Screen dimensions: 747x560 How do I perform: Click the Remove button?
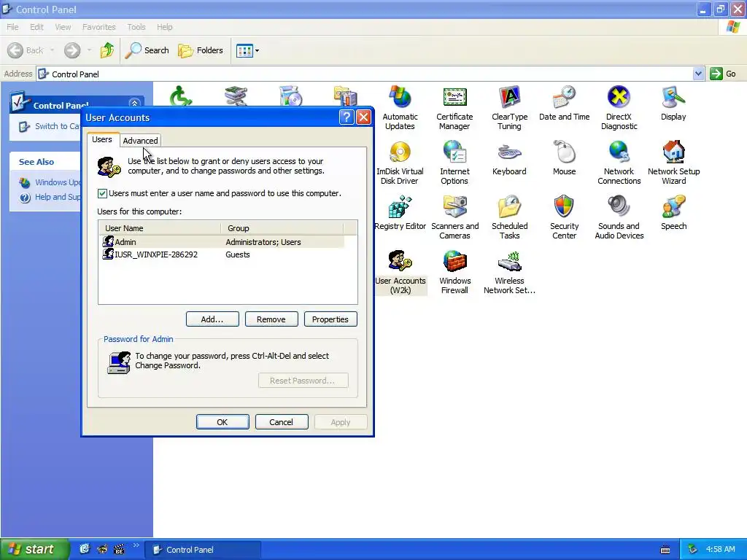(x=271, y=319)
